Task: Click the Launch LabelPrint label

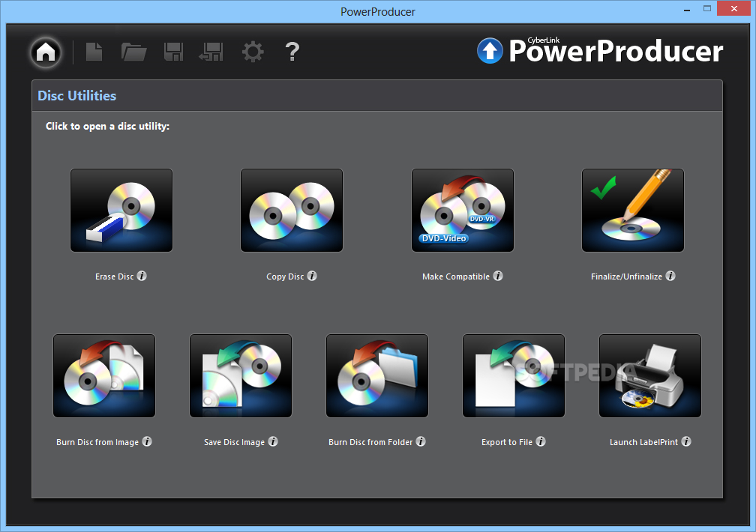Action: (643, 442)
